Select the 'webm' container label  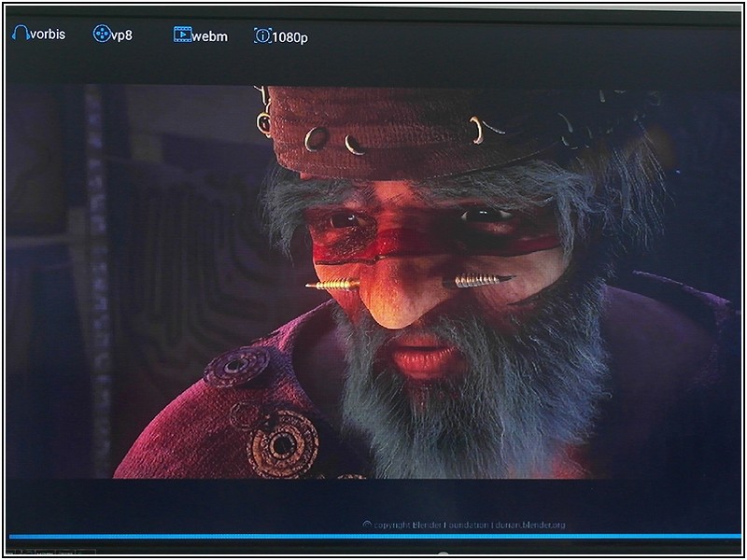click(x=210, y=36)
